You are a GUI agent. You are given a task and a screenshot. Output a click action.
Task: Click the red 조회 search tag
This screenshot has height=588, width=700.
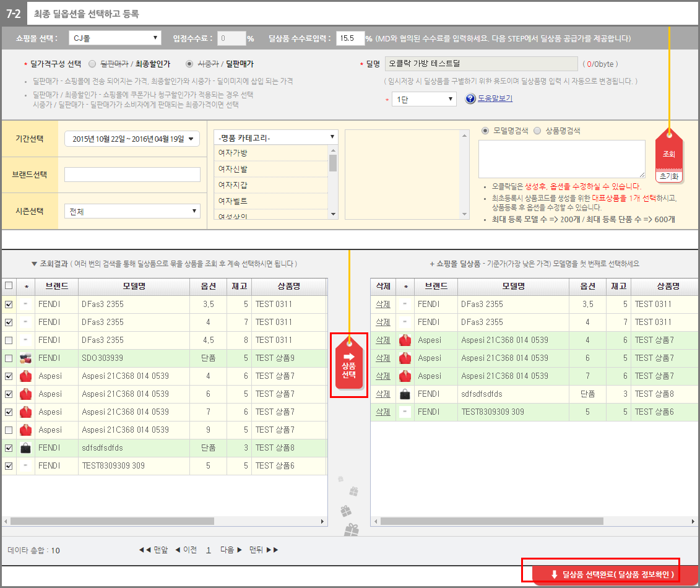click(668, 153)
